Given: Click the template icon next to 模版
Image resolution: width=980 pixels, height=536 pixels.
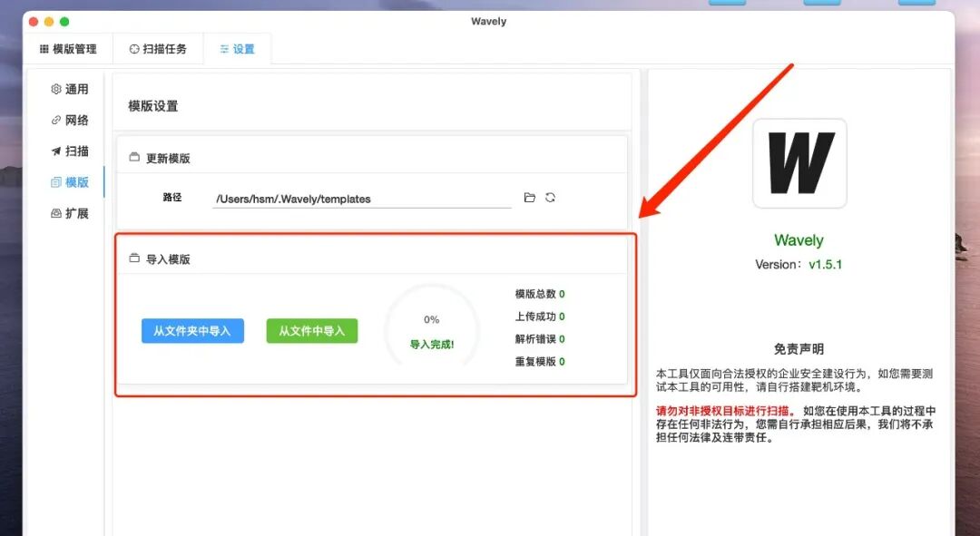Looking at the screenshot, I should pyautogui.click(x=55, y=182).
